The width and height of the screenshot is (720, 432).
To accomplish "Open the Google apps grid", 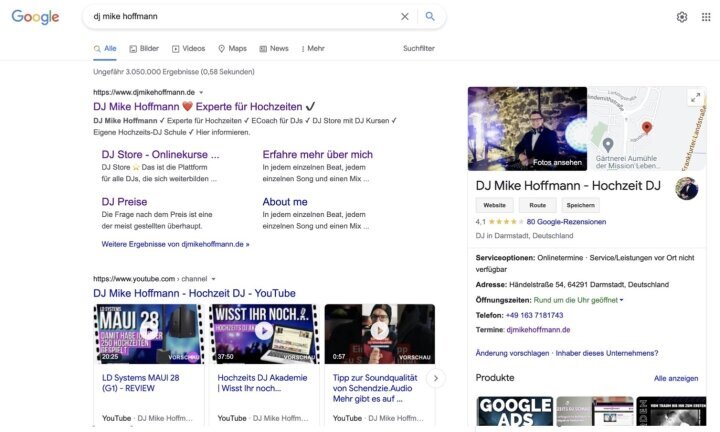I will click(x=706, y=17).
